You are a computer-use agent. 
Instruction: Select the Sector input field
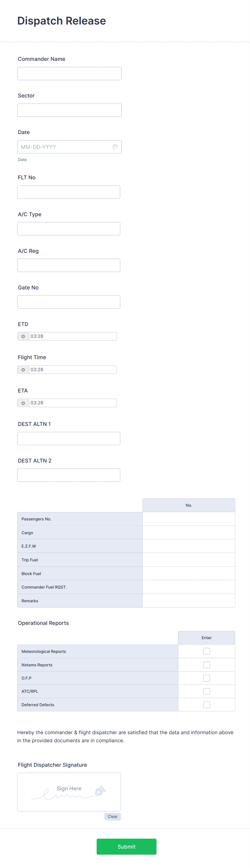69,110
